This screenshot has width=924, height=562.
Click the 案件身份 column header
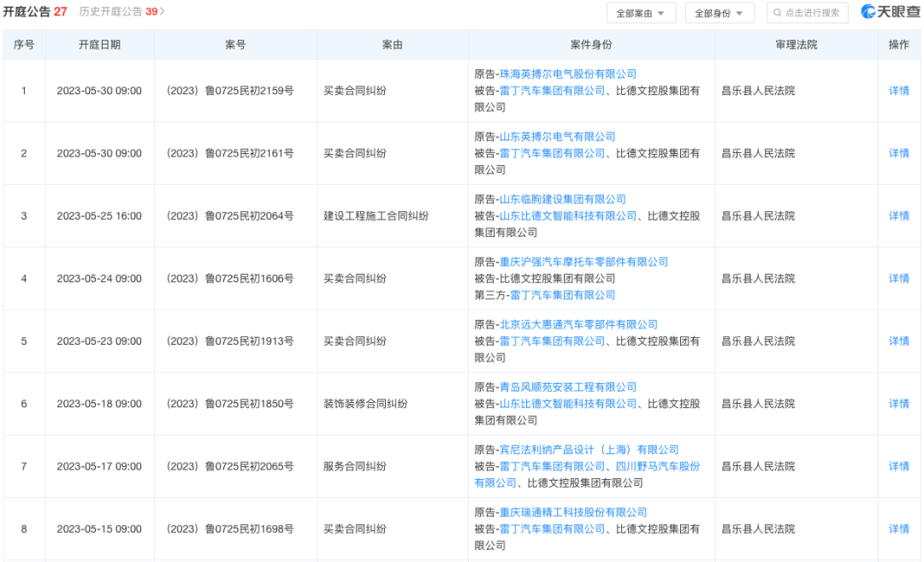pyautogui.click(x=591, y=44)
